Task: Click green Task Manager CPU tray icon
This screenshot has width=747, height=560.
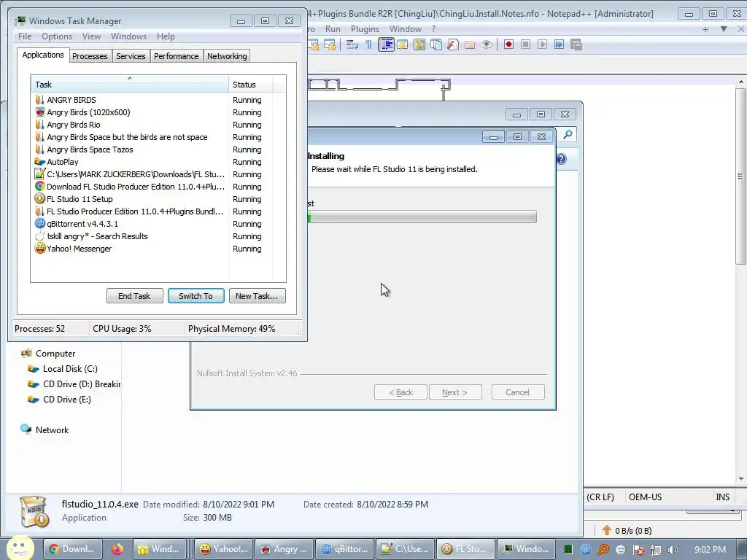Action: click(x=568, y=550)
